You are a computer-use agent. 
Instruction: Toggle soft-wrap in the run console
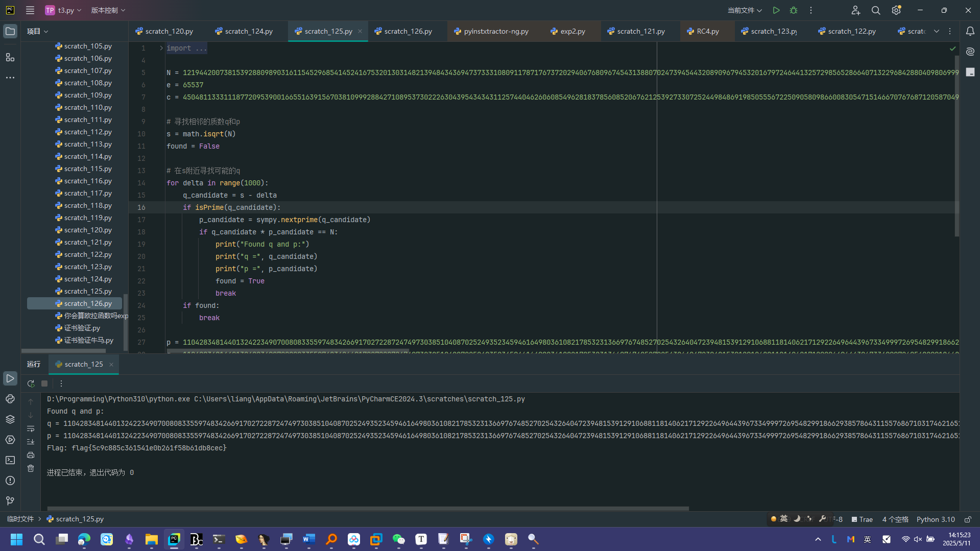pos(31,428)
